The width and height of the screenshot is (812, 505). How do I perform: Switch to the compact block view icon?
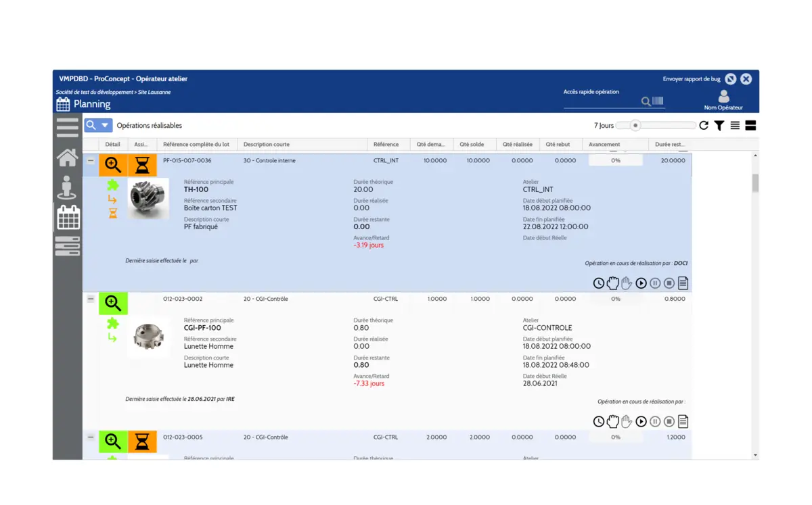[x=750, y=125]
